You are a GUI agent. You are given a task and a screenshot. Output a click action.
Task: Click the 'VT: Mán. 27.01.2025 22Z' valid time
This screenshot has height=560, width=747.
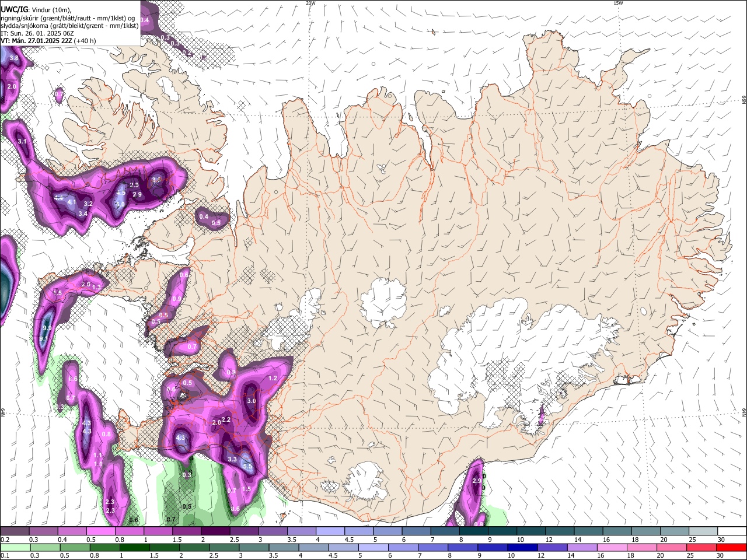coord(36,41)
